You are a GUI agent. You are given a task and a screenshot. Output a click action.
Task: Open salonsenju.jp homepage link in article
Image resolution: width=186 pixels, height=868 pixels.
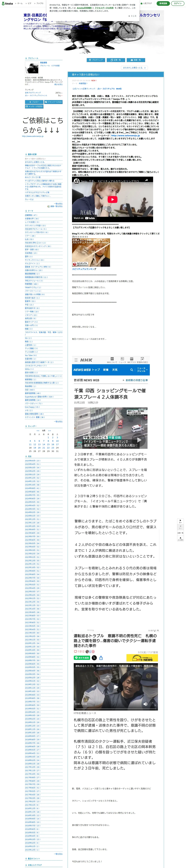(x=126, y=135)
